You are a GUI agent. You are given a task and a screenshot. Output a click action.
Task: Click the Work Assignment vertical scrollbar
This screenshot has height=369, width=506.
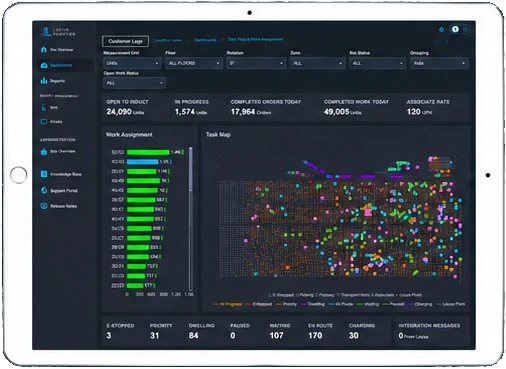point(191,219)
